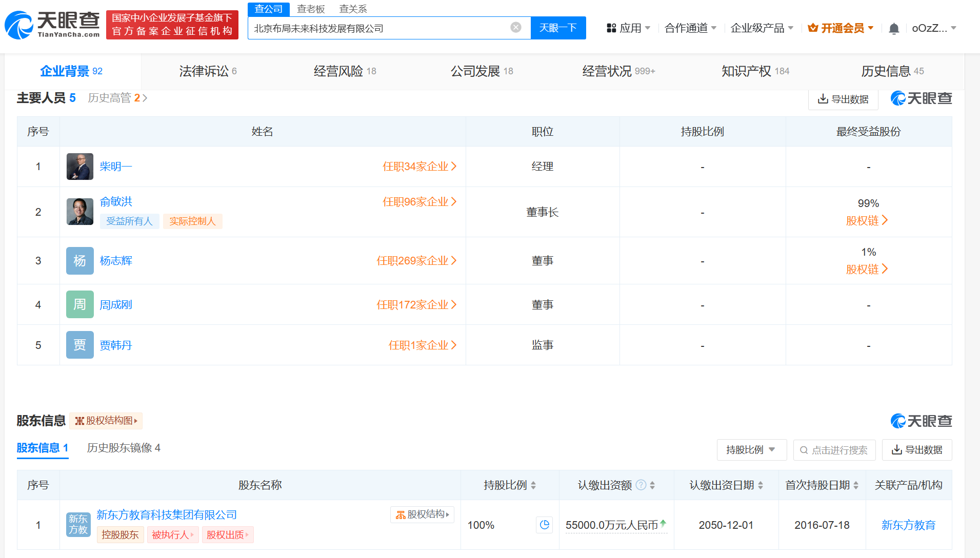Click the 周 avatar icon
Screen dimensions: 980x558
[x=80, y=304]
